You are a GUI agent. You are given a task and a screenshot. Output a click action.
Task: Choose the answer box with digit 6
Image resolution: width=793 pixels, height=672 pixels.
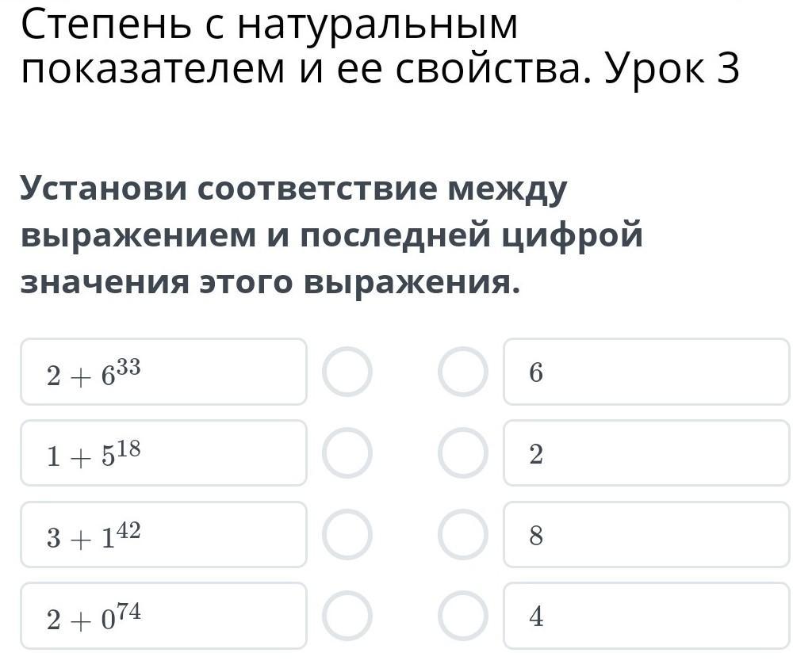pyautogui.click(x=646, y=372)
